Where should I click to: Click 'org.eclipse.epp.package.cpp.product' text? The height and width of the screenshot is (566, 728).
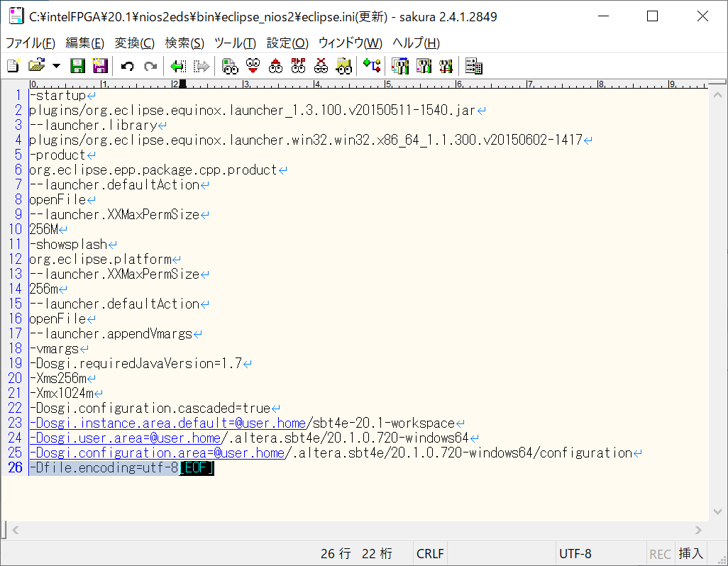(x=153, y=170)
